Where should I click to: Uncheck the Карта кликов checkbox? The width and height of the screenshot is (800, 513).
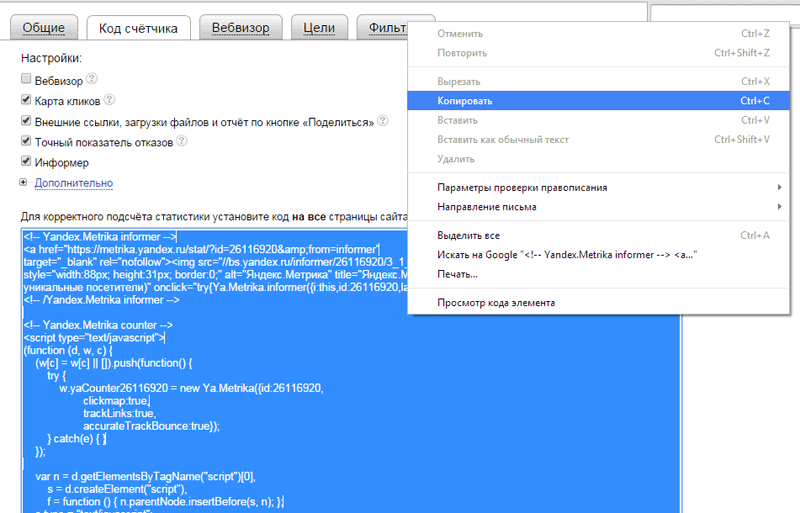coord(26,100)
